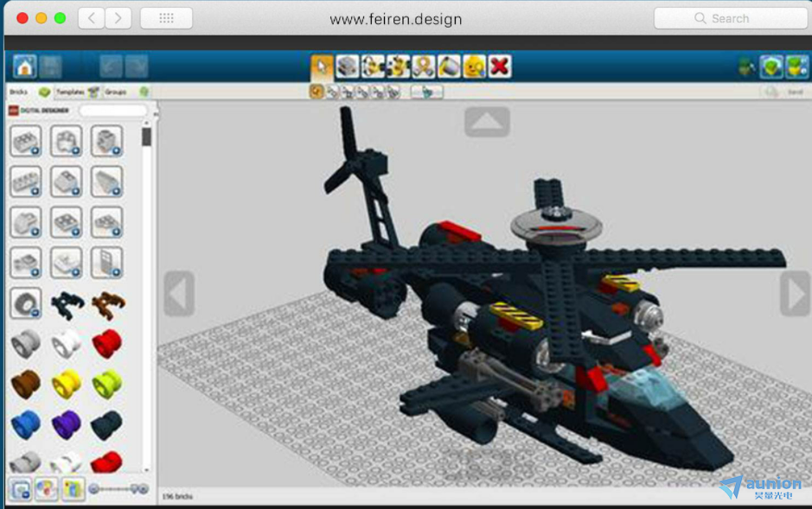Expand the round bricks category

pyautogui.click(x=66, y=141)
